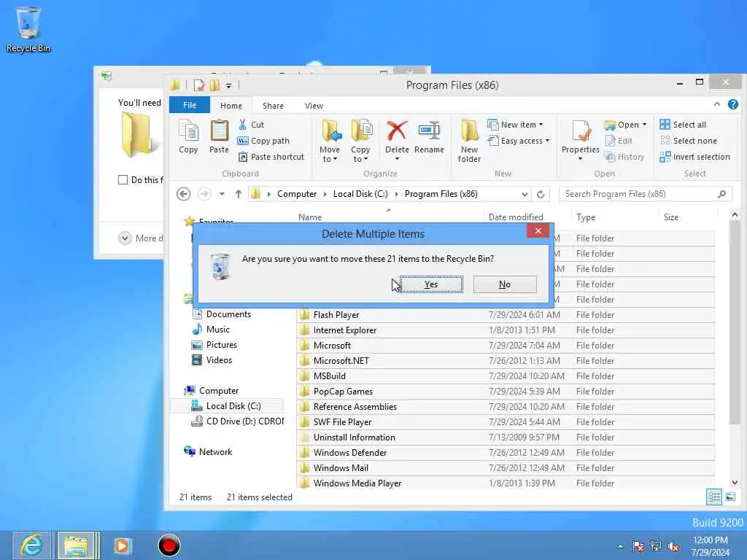Switch to details view icon

(x=714, y=497)
